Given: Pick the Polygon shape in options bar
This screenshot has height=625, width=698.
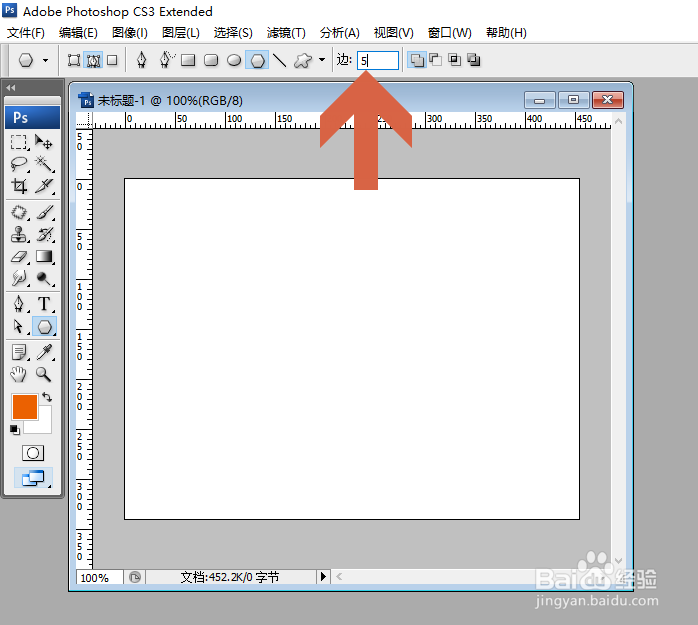Looking at the screenshot, I should [257, 60].
